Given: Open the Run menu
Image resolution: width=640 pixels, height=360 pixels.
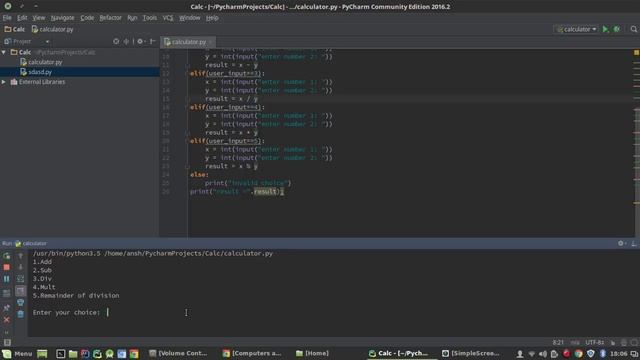Looking at the screenshot, I should pos(132,18).
